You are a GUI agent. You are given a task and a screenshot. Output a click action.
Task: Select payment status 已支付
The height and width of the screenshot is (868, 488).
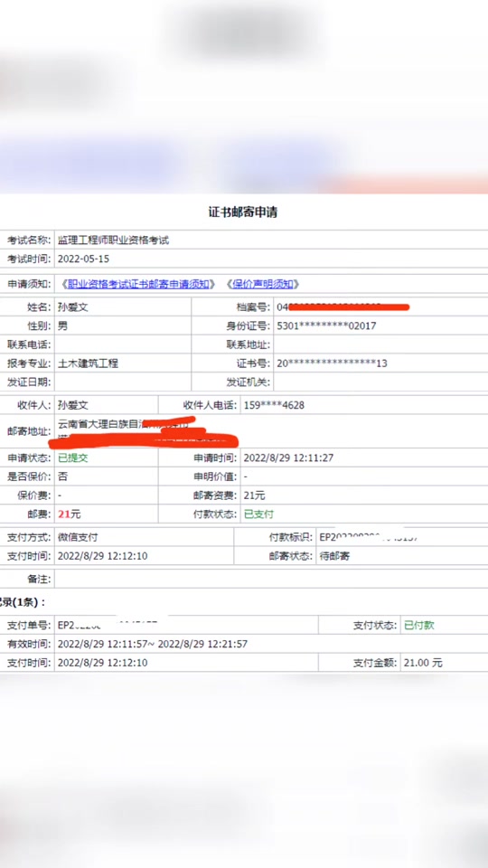coord(259,514)
